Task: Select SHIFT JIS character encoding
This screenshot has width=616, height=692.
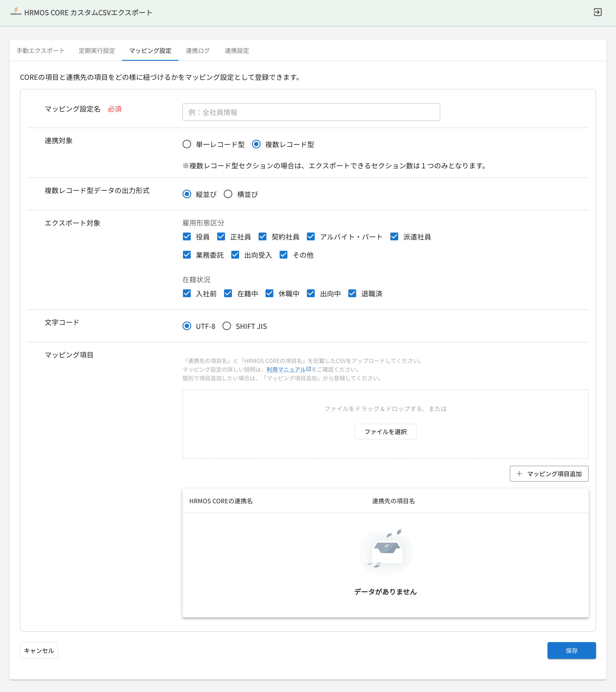Action: click(227, 326)
